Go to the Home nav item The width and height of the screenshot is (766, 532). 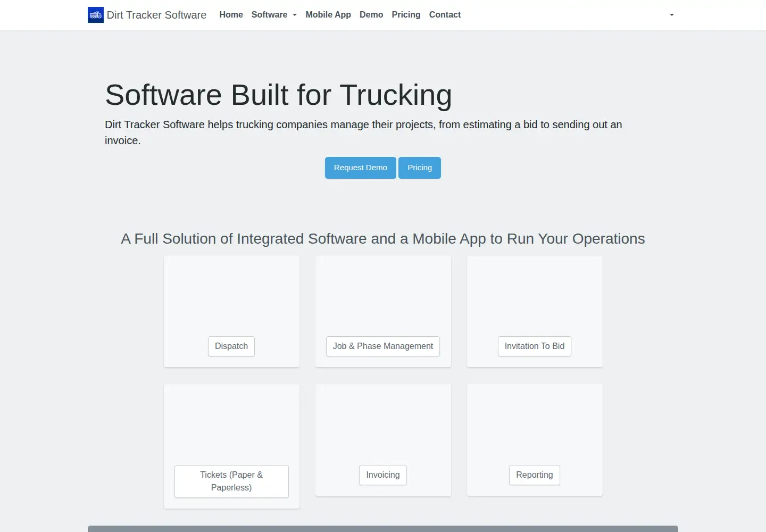point(231,15)
